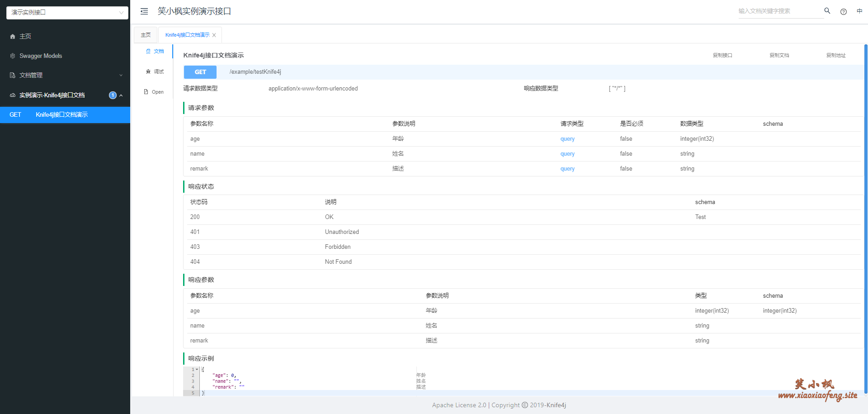Image resolution: width=868 pixels, height=414 pixels.
Task: Click the document icon of 文档 tab
Action: (148, 52)
